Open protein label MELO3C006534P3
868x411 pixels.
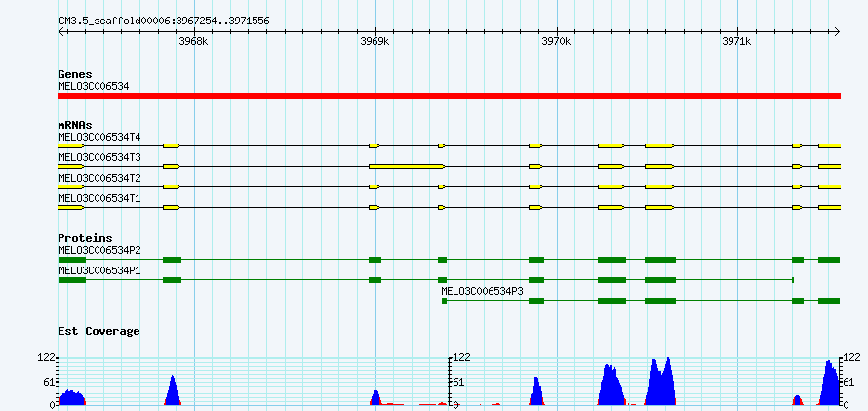click(x=482, y=290)
